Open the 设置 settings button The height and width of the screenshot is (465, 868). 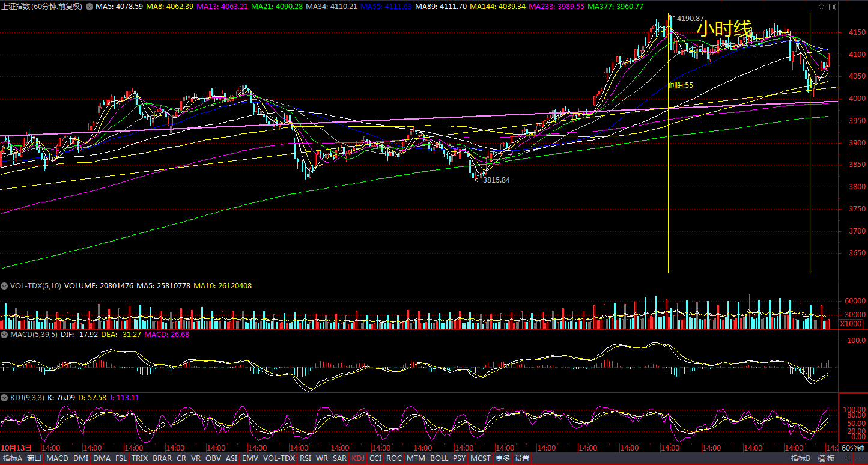pyautogui.click(x=522, y=458)
